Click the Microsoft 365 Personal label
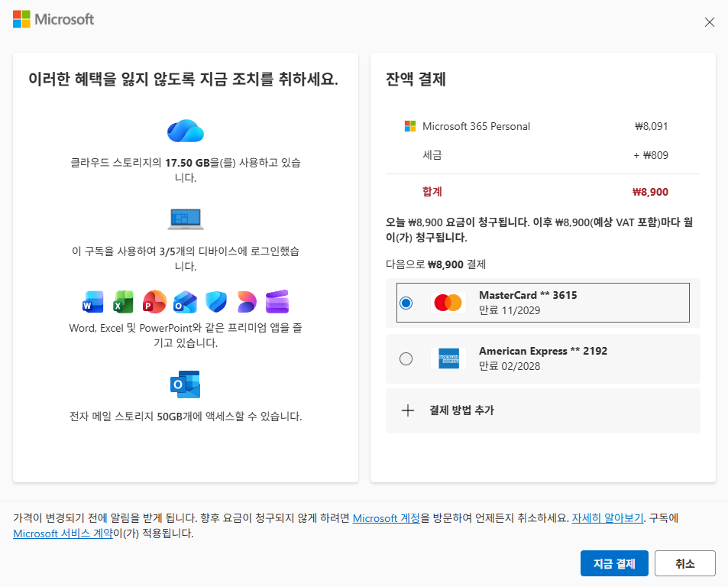This screenshot has height=587, width=728. (x=476, y=126)
